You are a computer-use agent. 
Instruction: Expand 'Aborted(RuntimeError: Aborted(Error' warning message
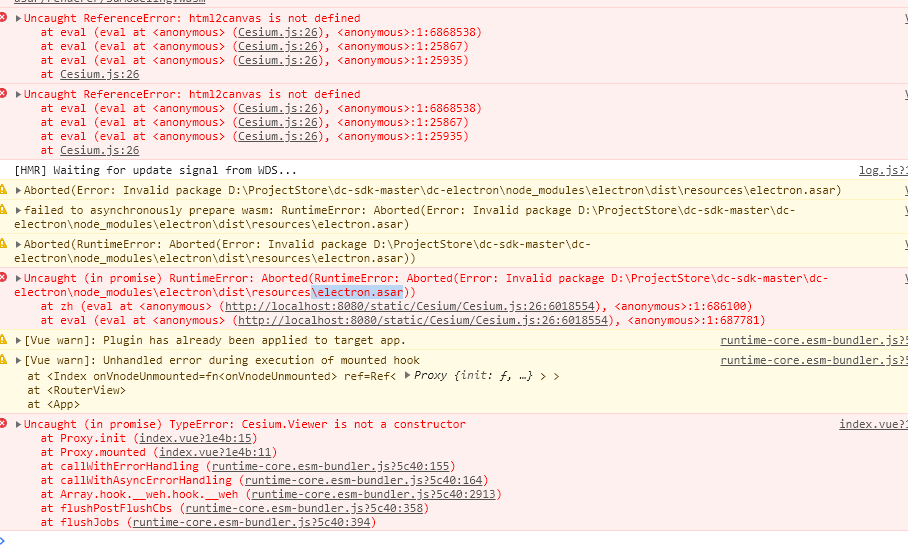(18, 244)
